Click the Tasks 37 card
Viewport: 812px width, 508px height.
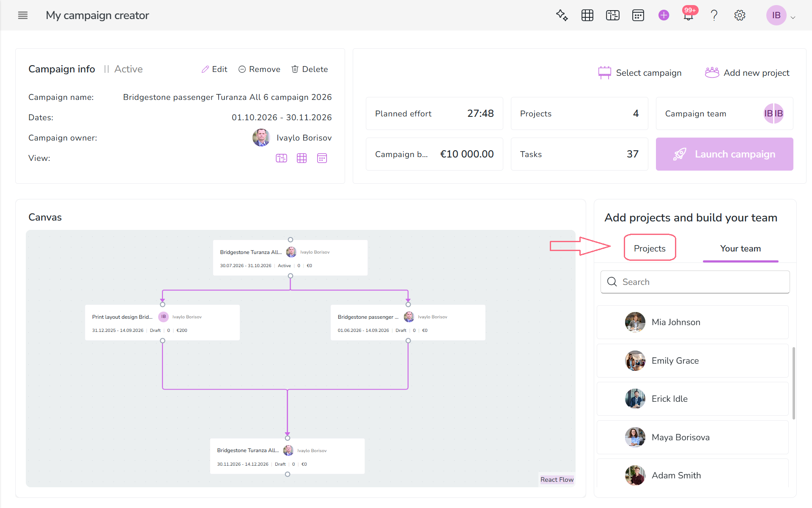click(579, 154)
